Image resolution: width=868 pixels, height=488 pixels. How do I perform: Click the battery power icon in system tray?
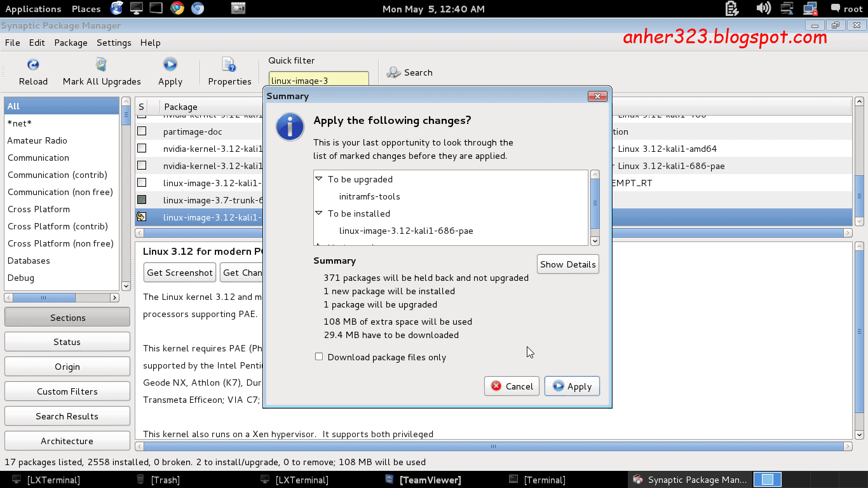(731, 8)
